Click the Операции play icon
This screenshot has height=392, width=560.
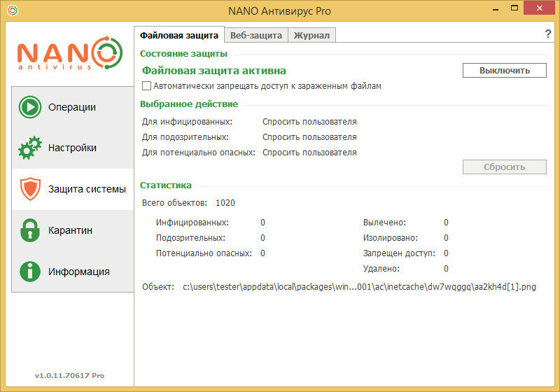click(30, 106)
